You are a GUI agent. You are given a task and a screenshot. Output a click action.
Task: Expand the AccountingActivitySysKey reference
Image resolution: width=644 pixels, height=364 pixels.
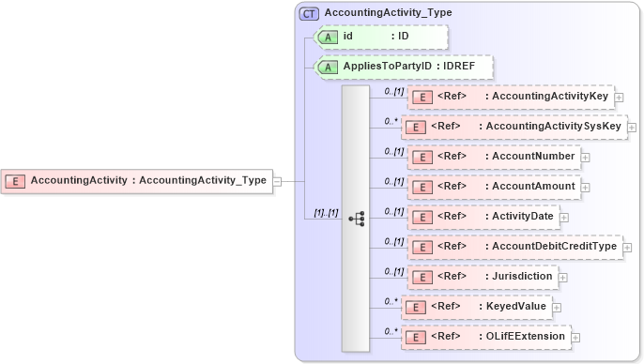pos(632,128)
